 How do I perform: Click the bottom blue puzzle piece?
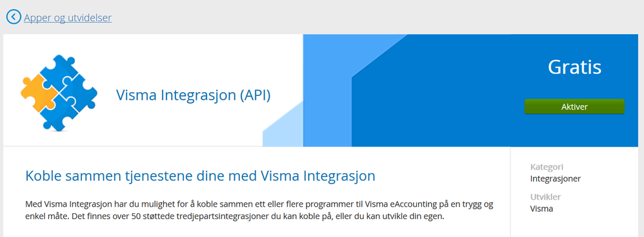click(x=58, y=113)
